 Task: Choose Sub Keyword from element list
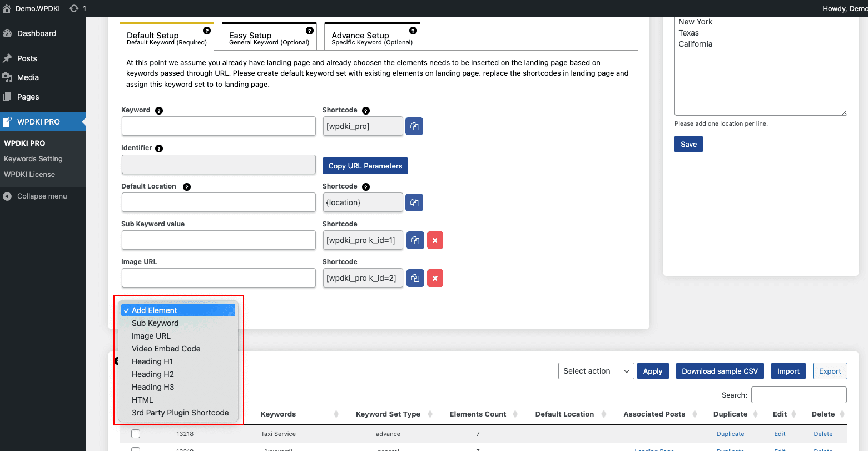click(178, 323)
